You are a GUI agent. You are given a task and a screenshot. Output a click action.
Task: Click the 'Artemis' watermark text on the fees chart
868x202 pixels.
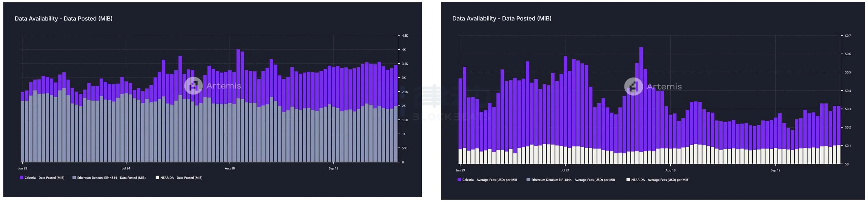(x=664, y=87)
